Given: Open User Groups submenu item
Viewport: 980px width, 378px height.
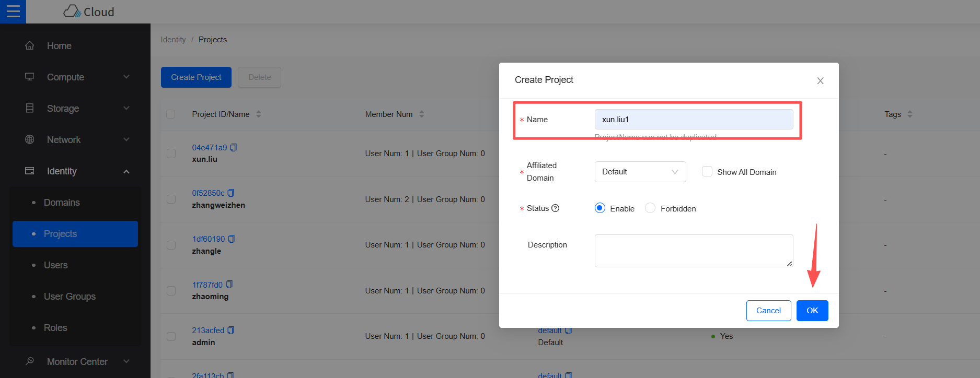Looking at the screenshot, I should 75,297.
